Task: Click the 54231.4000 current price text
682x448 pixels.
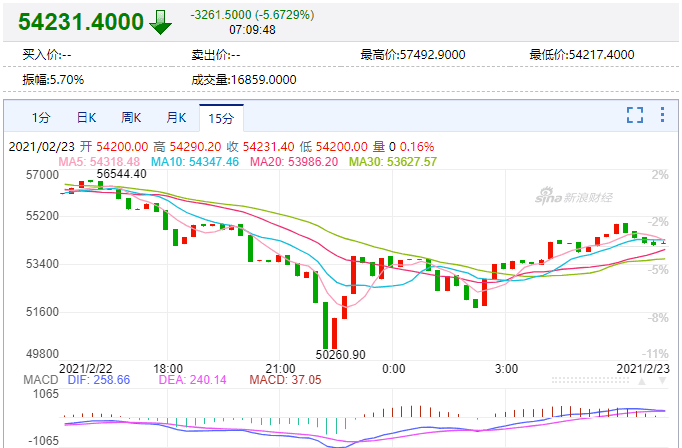Action: coord(81,22)
